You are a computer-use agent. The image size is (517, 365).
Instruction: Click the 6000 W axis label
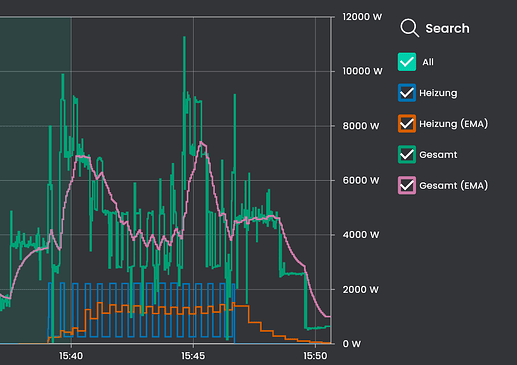(361, 180)
